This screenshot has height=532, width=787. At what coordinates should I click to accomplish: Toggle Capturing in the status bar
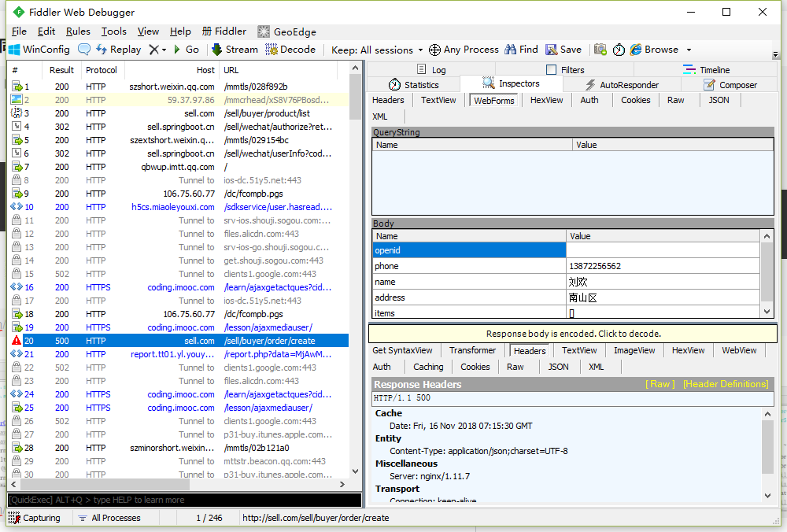pos(35,518)
